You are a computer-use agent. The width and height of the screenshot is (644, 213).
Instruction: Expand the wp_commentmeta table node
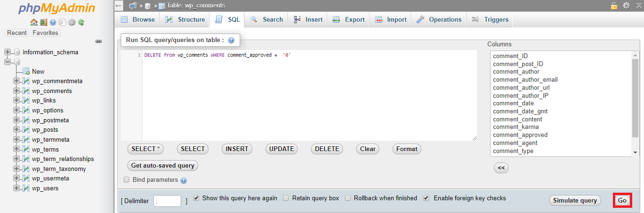pyautogui.click(x=17, y=81)
